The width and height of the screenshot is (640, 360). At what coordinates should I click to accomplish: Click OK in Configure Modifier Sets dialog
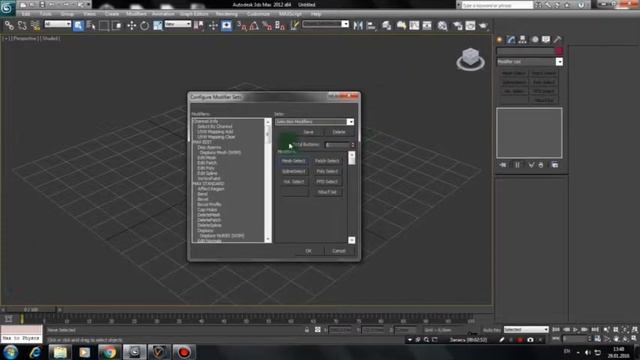(x=309, y=251)
